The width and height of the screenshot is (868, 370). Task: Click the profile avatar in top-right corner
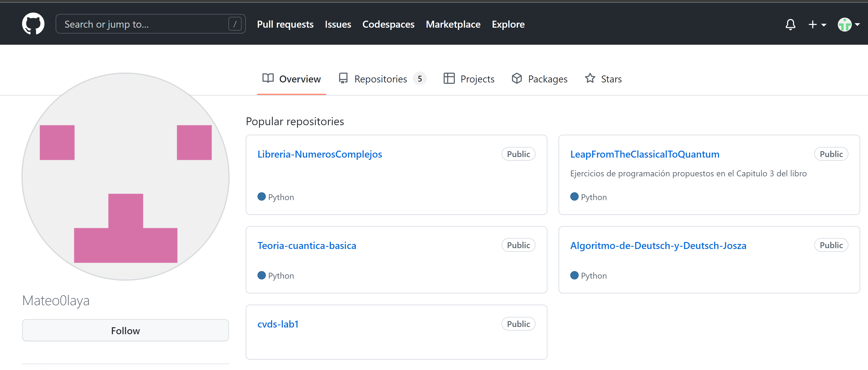(x=845, y=24)
